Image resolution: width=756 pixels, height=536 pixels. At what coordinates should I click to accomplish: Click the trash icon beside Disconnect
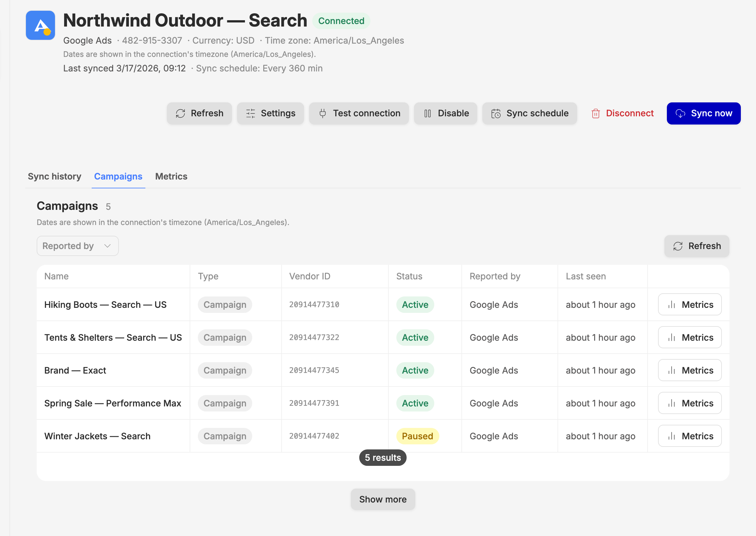(596, 113)
